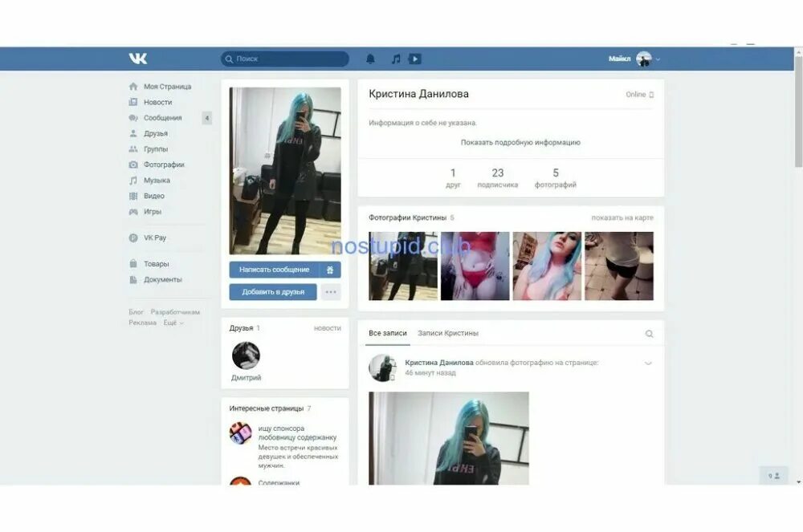Screen dimensions: 803x532
Task: Click the search icon on wall posts
Action: tap(649, 334)
